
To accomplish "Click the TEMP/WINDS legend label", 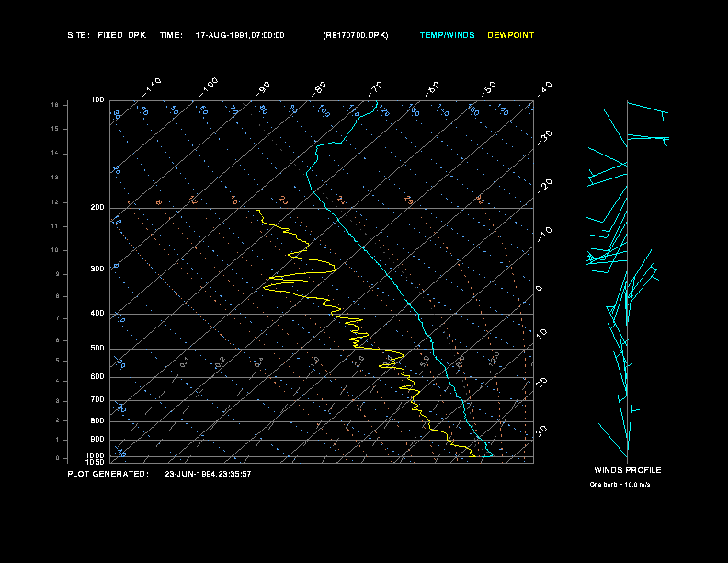I will coord(447,35).
